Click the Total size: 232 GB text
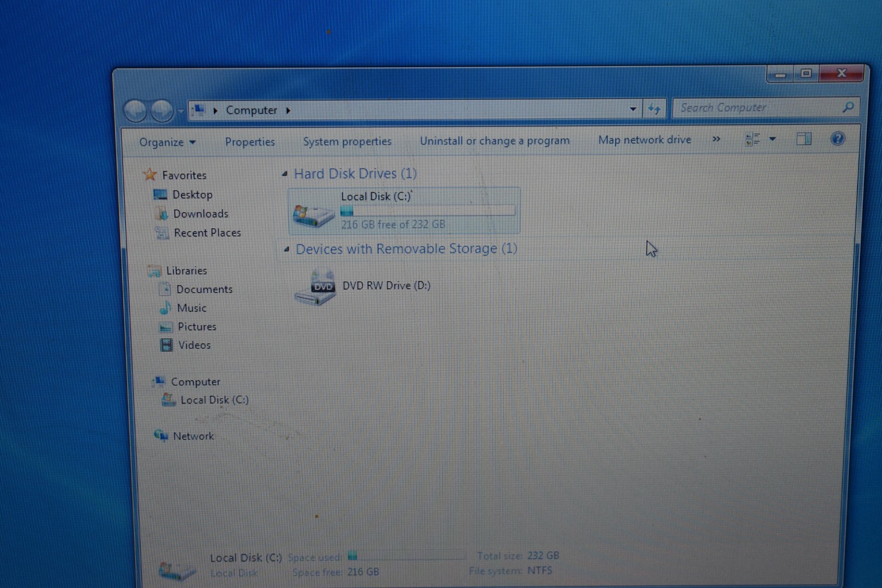This screenshot has width=882, height=588. (x=518, y=555)
